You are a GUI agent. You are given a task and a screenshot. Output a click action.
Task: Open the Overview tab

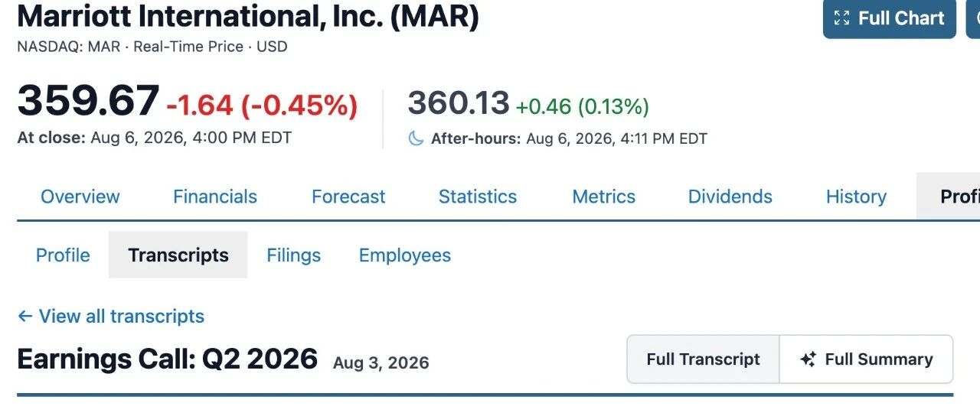(80, 197)
